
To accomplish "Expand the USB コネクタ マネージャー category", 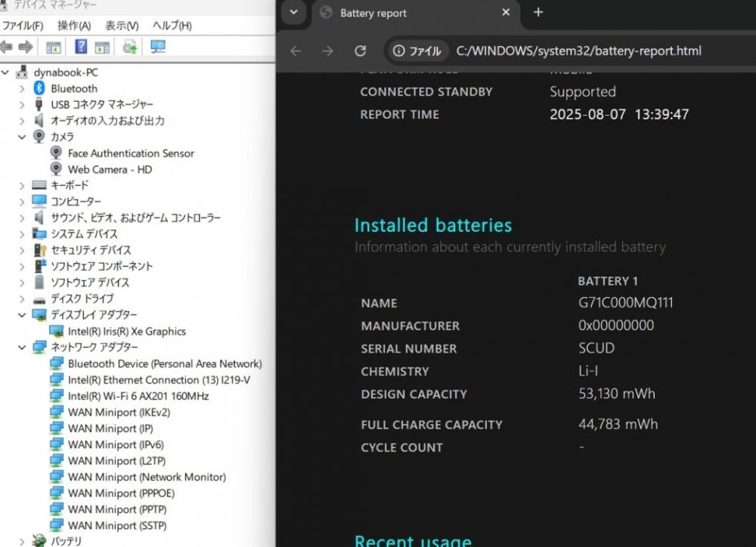I will click(x=22, y=104).
